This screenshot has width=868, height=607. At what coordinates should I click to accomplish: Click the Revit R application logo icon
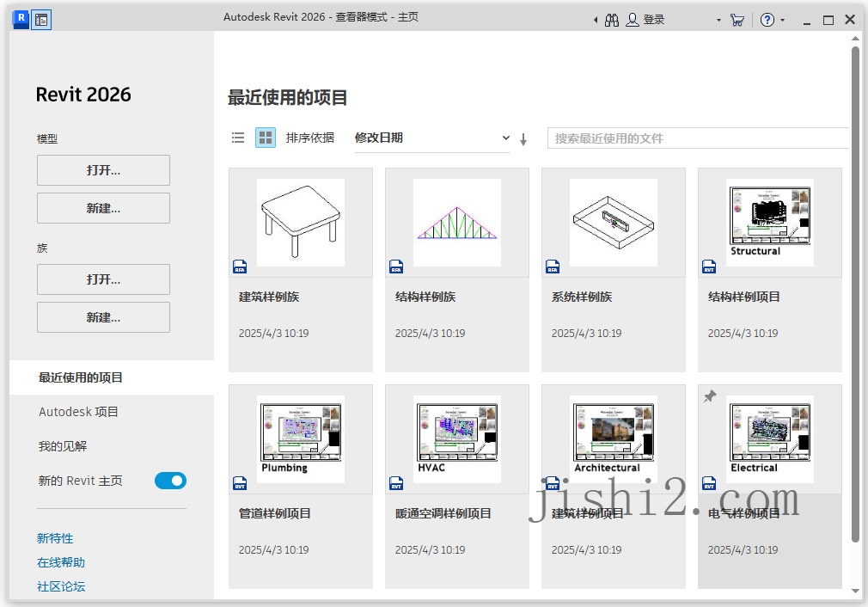click(21, 19)
